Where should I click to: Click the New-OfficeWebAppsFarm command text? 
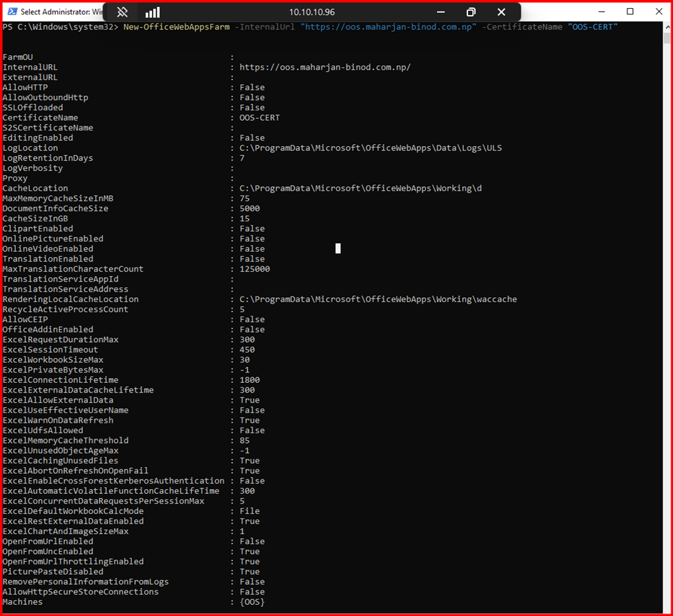click(x=177, y=27)
